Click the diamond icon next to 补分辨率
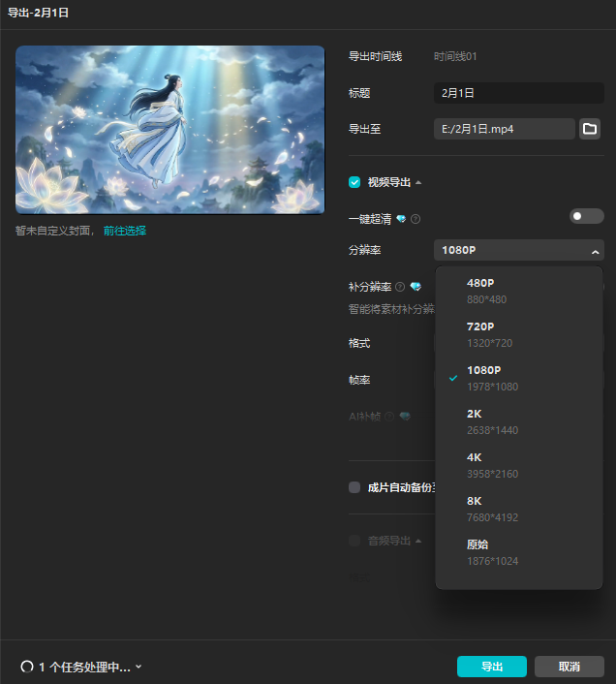Image resolution: width=616 pixels, height=684 pixels. pyautogui.click(x=415, y=287)
